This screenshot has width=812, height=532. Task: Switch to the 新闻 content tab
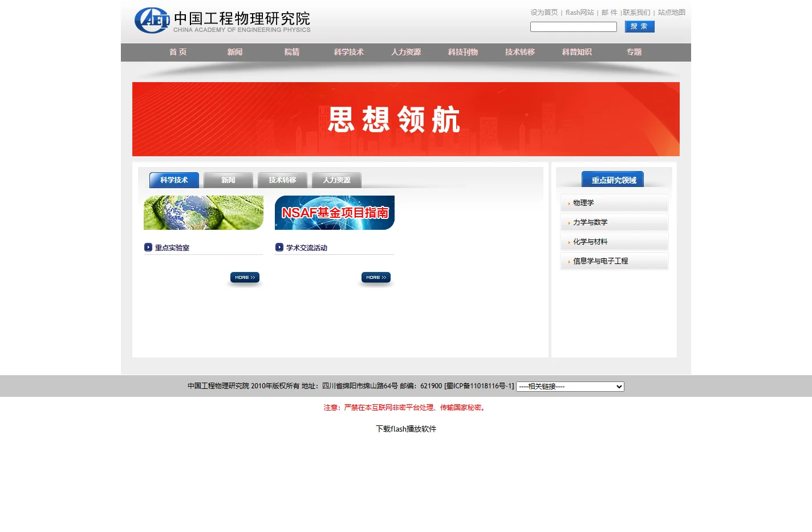pyautogui.click(x=228, y=180)
